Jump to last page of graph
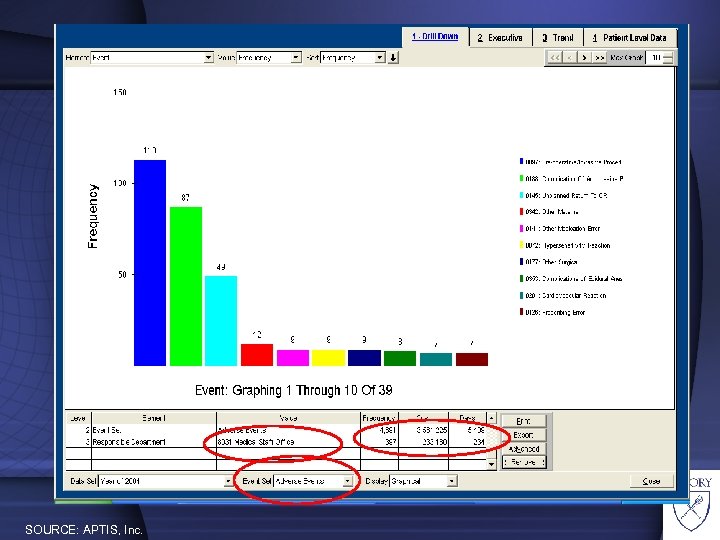The width and height of the screenshot is (720, 540). [599, 58]
